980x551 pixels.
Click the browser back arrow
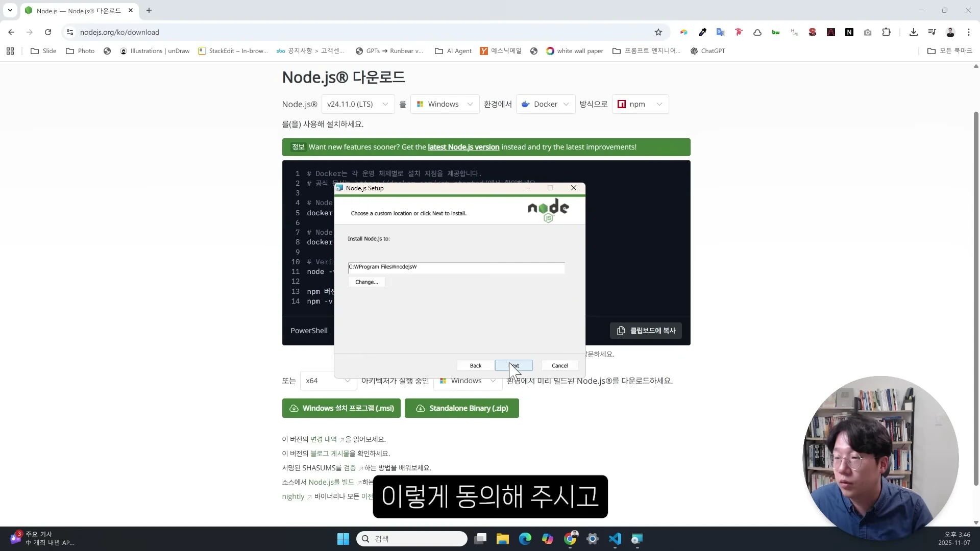pyautogui.click(x=11, y=32)
